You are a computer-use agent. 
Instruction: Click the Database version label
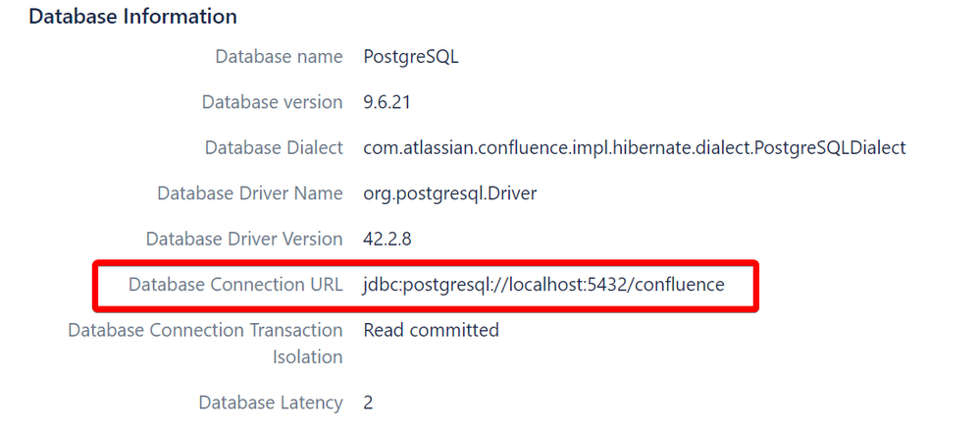tap(273, 102)
